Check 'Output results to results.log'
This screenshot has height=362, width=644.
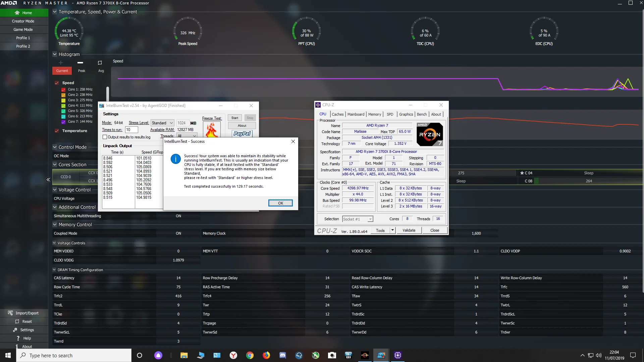point(105,137)
